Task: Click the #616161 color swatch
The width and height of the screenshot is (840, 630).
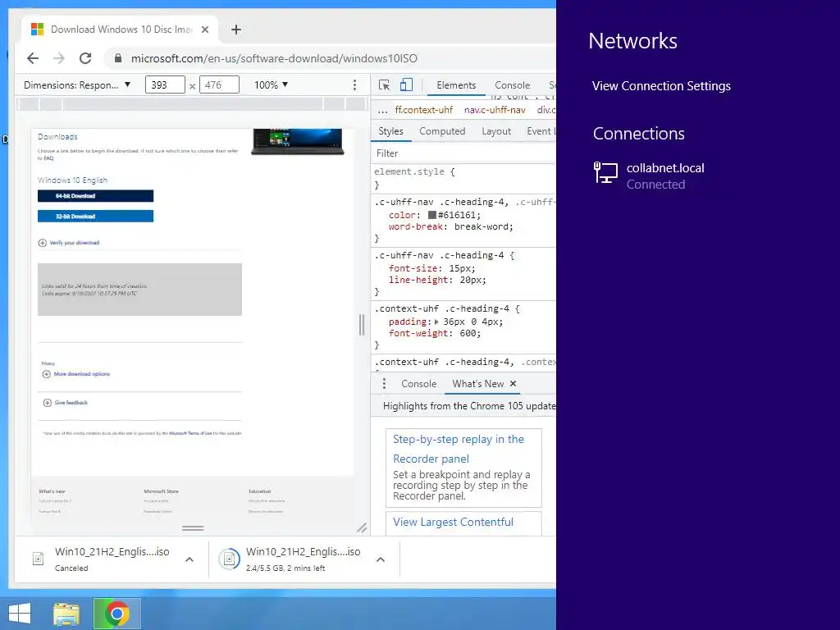Action: pyautogui.click(x=431, y=215)
